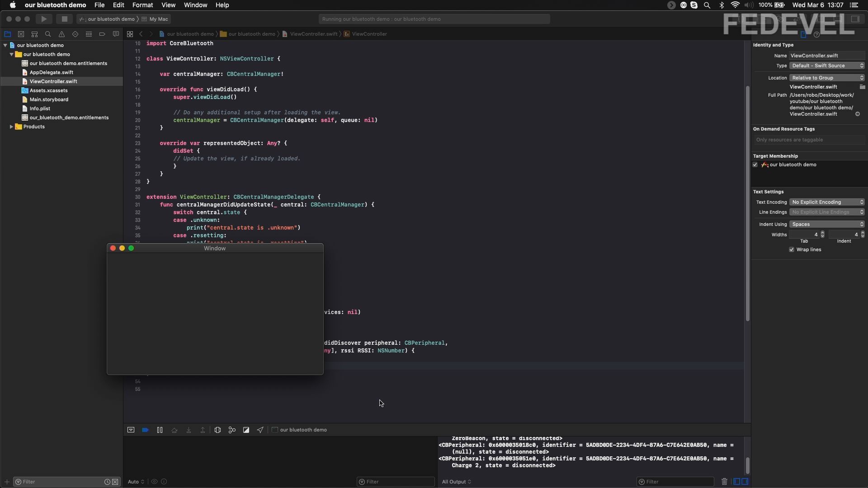Image resolution: width=868 pixels, height=488 pixels.
Task: Open the Text Encoding dropdown
Action: click(827, 202)
